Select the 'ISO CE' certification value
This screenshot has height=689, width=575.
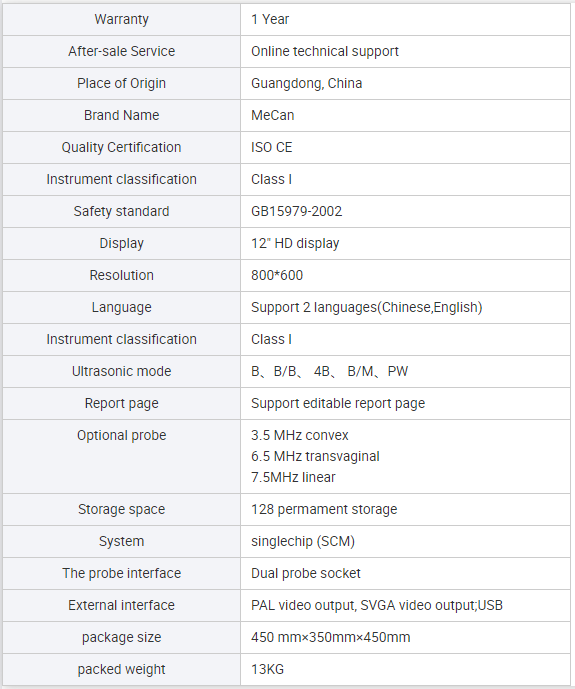pyautogui.click(x=271, y=147)
